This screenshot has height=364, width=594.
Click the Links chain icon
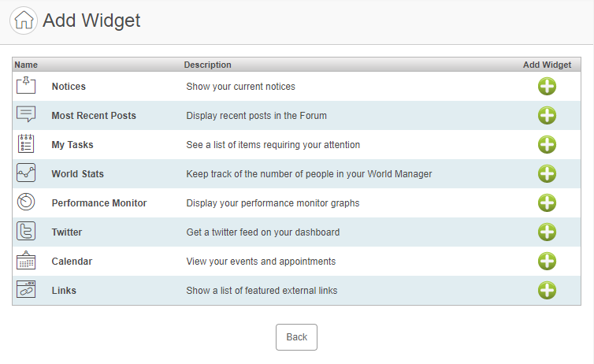tap(26, 289)
